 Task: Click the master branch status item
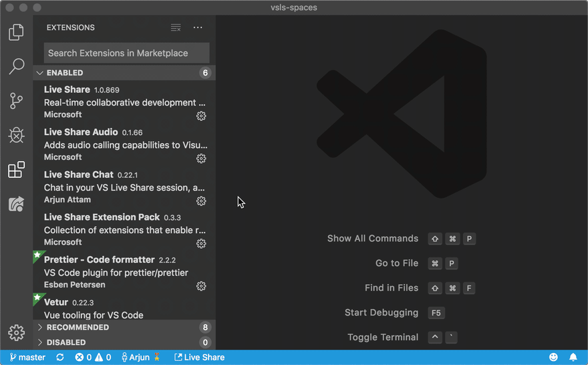tap(27, 357)
